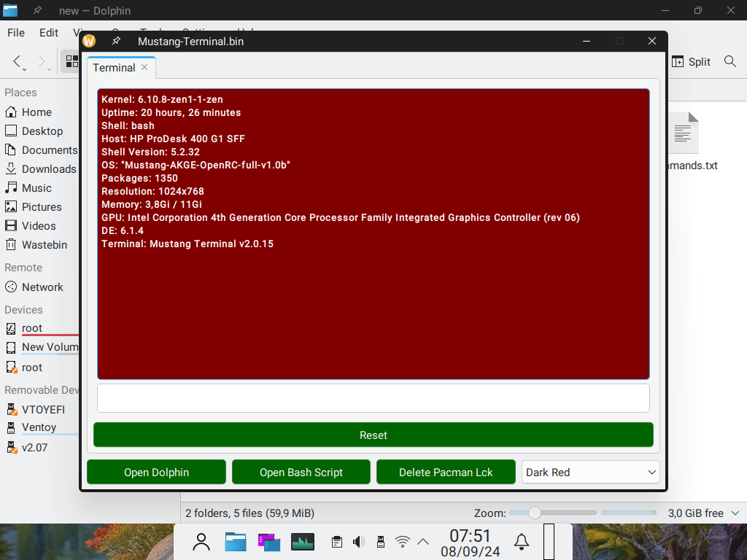Click the Kernel 6.10.8 line in terminal
This screenshot has height=560, width=747.
[162, 99]
